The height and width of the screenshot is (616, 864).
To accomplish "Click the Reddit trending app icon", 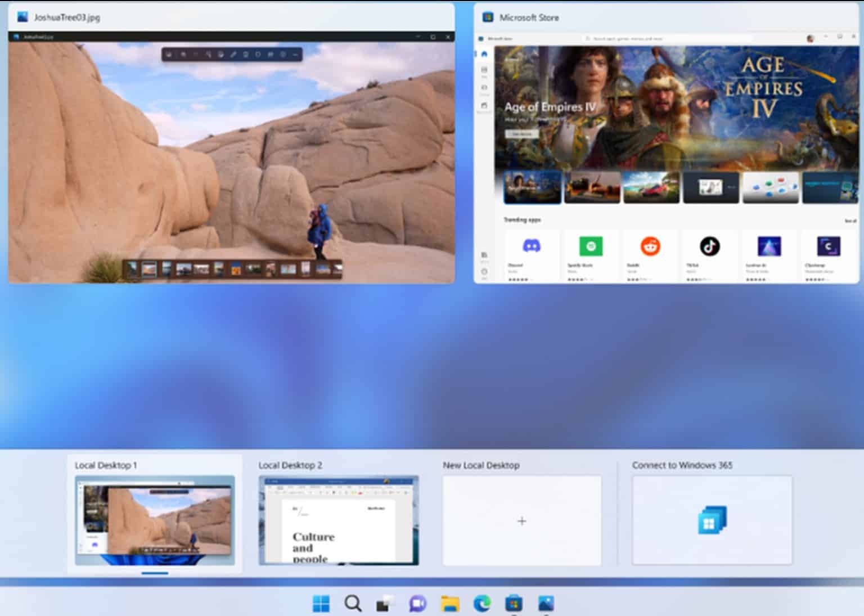I will click(650, 246).
